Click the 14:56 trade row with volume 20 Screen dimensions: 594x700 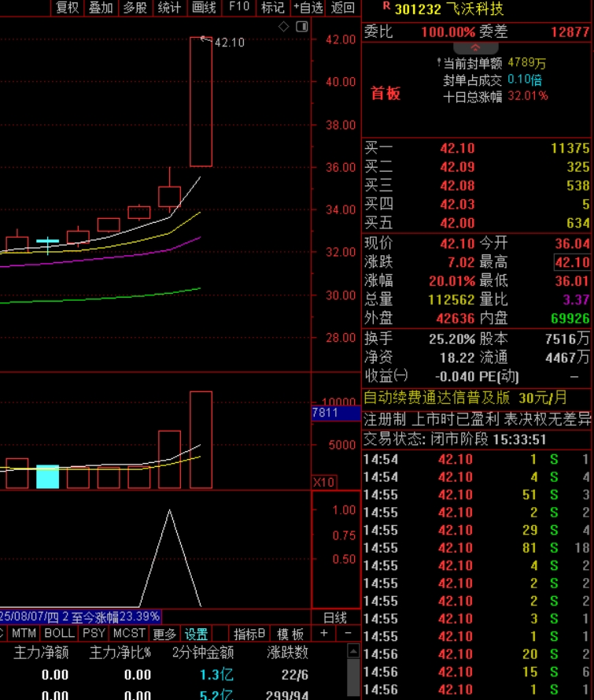[x=477, y=654]
